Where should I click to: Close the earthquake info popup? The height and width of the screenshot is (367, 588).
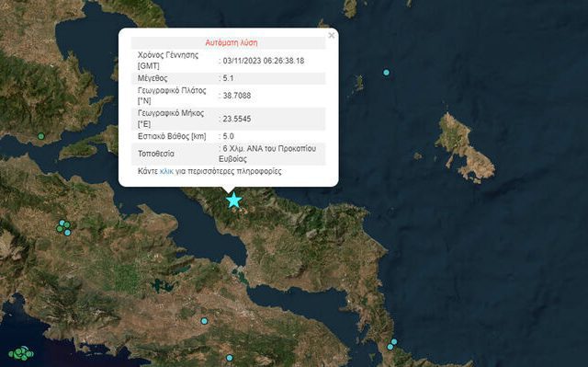coord(331,35)
